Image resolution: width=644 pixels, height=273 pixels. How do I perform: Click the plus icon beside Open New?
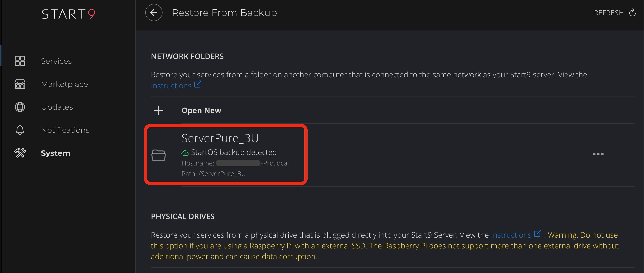158,110
